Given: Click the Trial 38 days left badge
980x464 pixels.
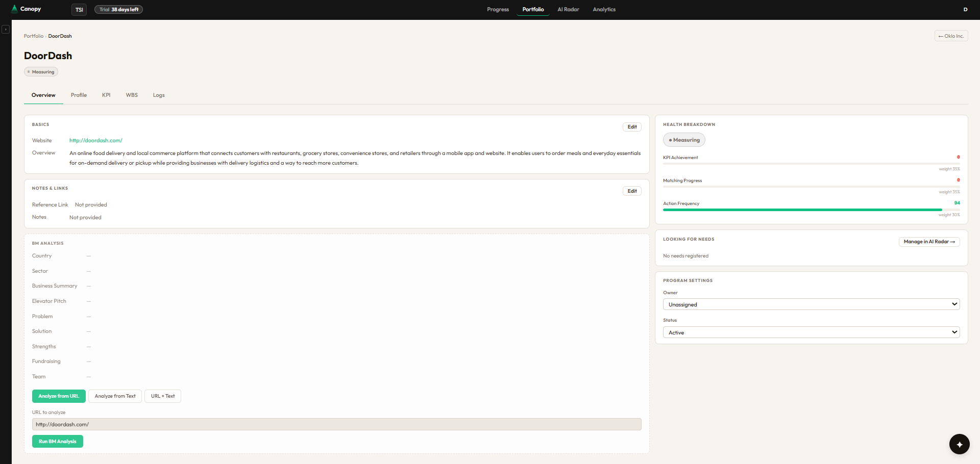Looking at the screenshot, I should (x=118, y=10).
